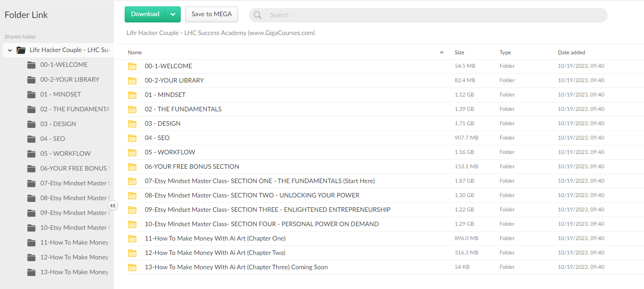Collapse the Life Hacker Couple tree node
Image resolution: width=644 pixels, height=289 pixels.
10,50
